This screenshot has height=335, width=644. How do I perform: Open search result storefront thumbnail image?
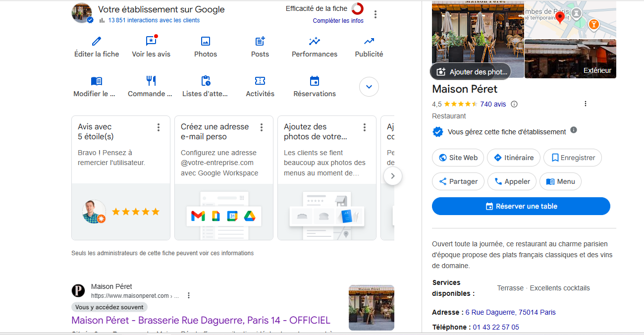(372, 308)
